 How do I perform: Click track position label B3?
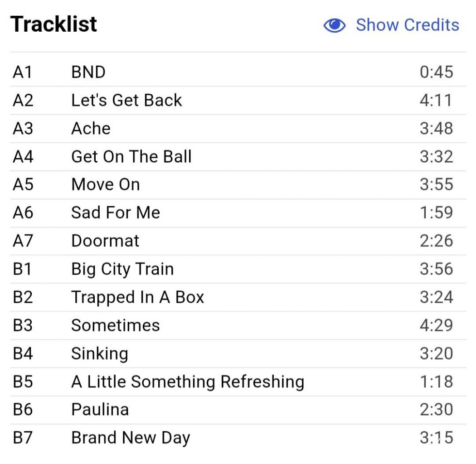click(23, 325)
